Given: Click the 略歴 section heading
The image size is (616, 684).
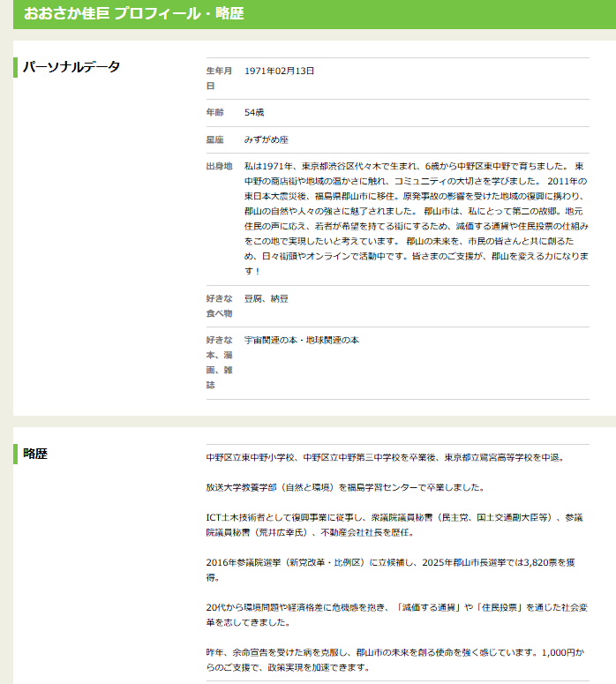Looking at the screenshot, I should coord(35,454).
